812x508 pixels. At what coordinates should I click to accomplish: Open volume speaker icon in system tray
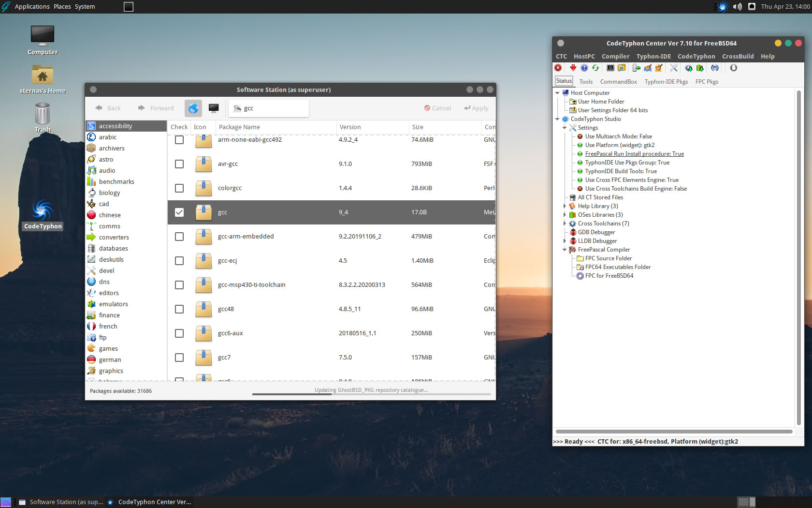[x=737, y=6]
